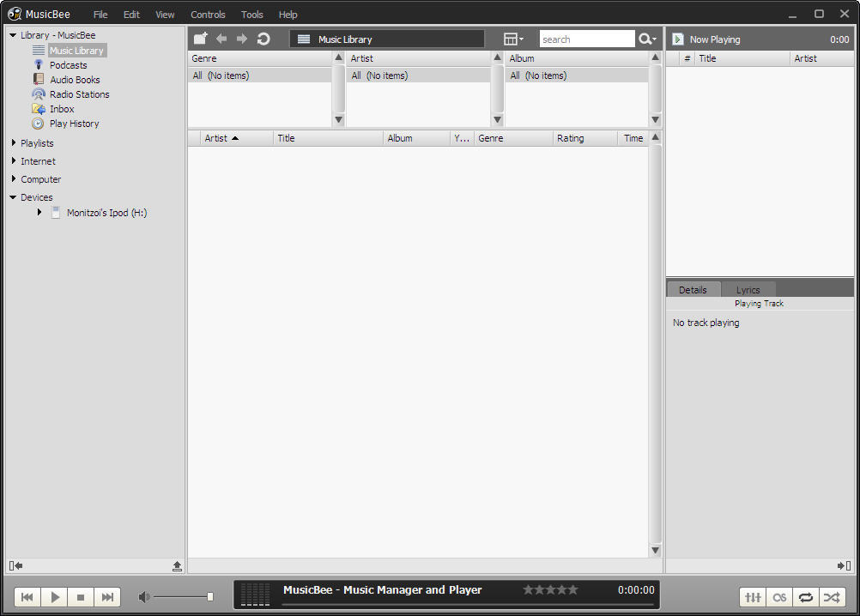This screenshot has height=616, width=860.
Task: Mute with the speaker icon
Action: 143,597
